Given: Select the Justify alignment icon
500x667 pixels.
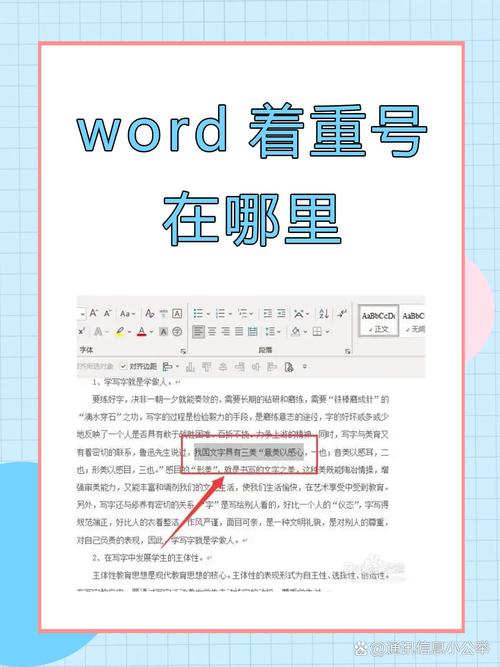Looking at the screenshot, I should [239, 331].
